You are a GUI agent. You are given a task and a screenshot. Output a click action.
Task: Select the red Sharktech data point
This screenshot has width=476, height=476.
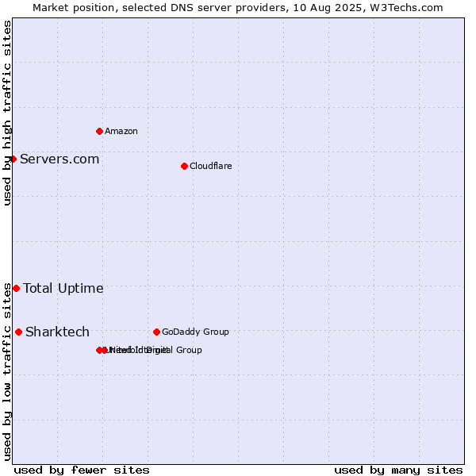pos(18,332)
